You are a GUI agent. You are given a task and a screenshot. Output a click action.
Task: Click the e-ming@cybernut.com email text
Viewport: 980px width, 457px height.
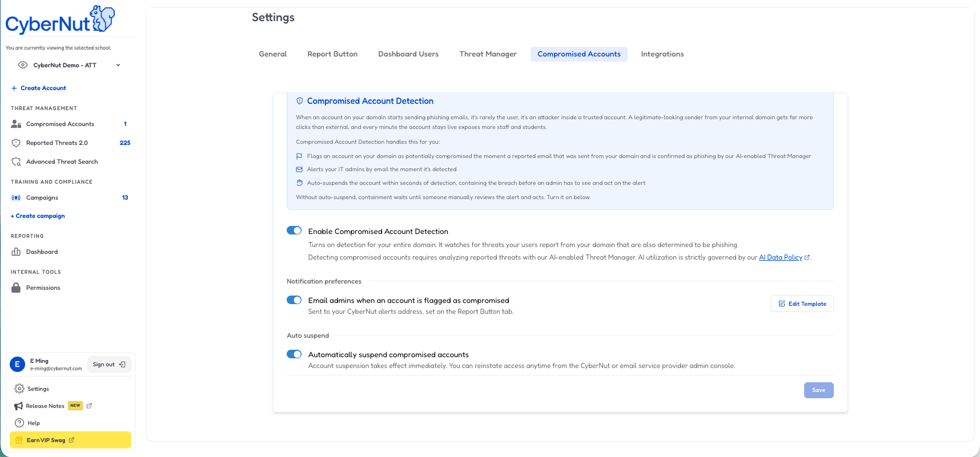56,369
